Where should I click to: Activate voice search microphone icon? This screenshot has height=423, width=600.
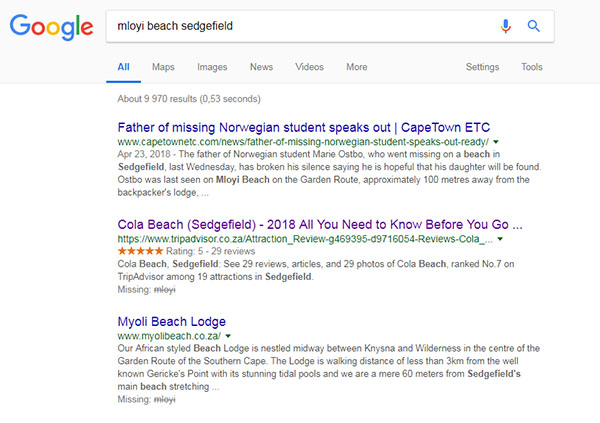[x=506, y=27]
